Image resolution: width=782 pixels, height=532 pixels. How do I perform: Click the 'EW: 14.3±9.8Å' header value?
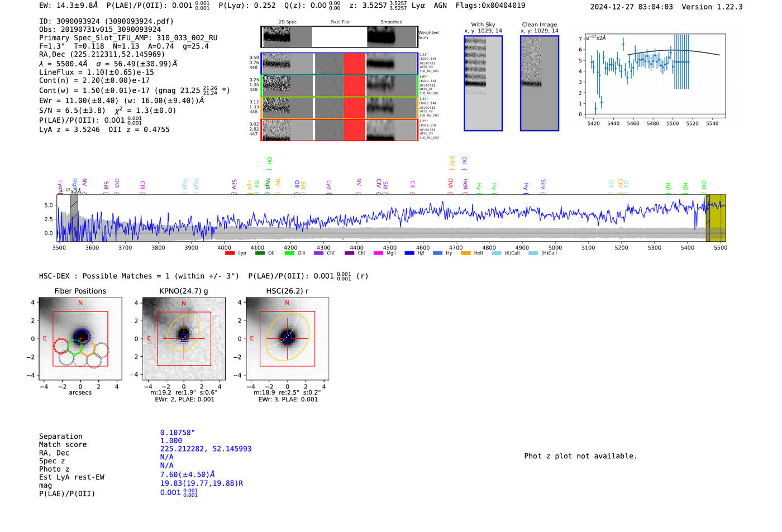[x=68, y=6]
